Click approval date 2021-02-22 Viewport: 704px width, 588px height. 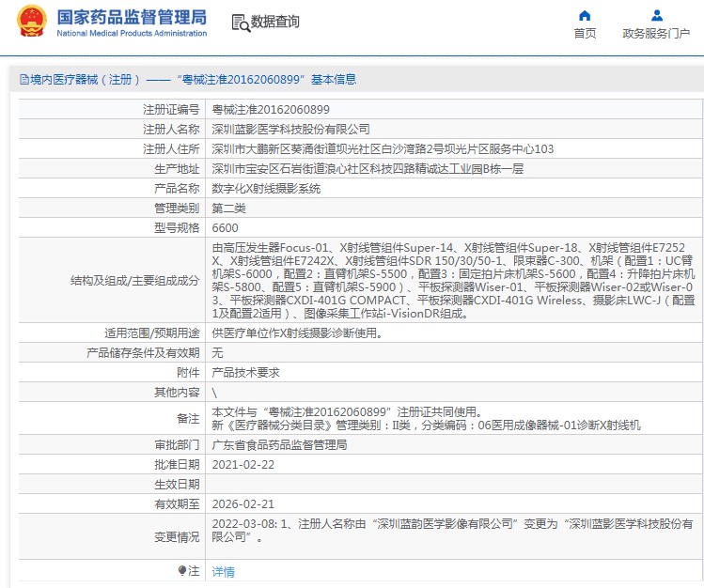242,465
